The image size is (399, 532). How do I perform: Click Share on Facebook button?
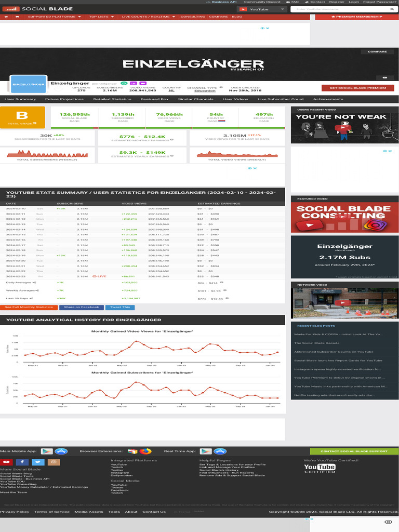pos(82,308)
